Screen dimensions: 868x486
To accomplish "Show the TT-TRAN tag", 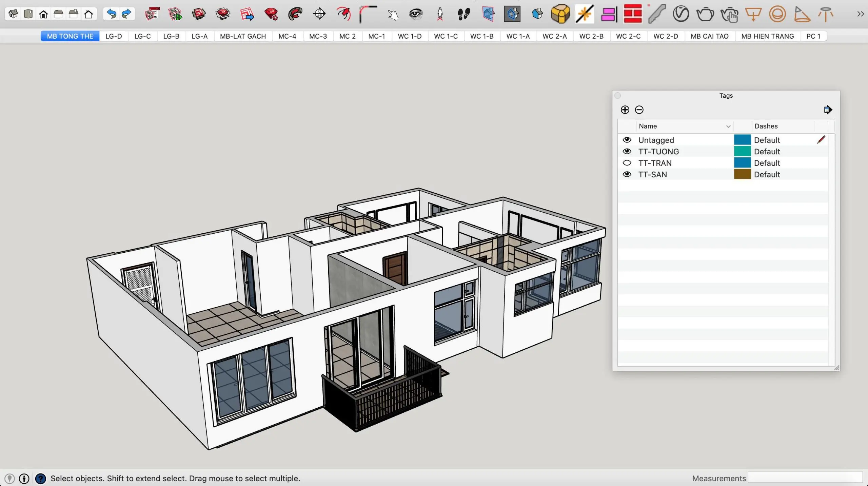I will tap(627, 163).
